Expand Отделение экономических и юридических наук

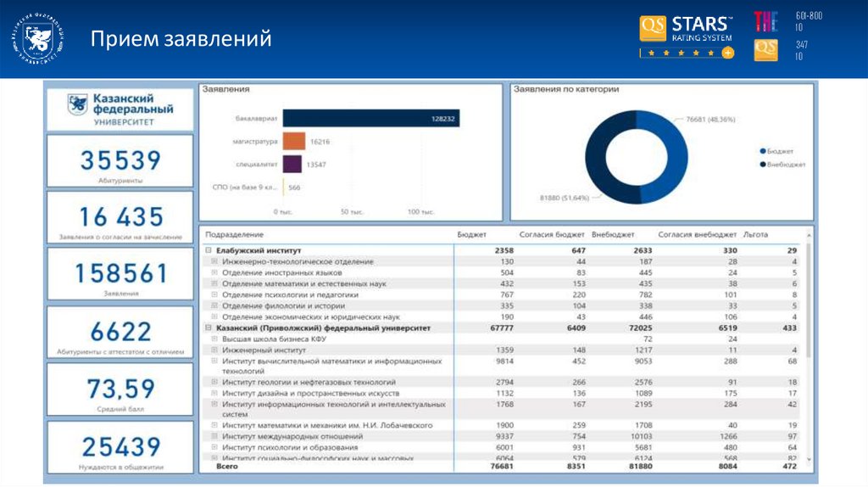coord(214,316)
